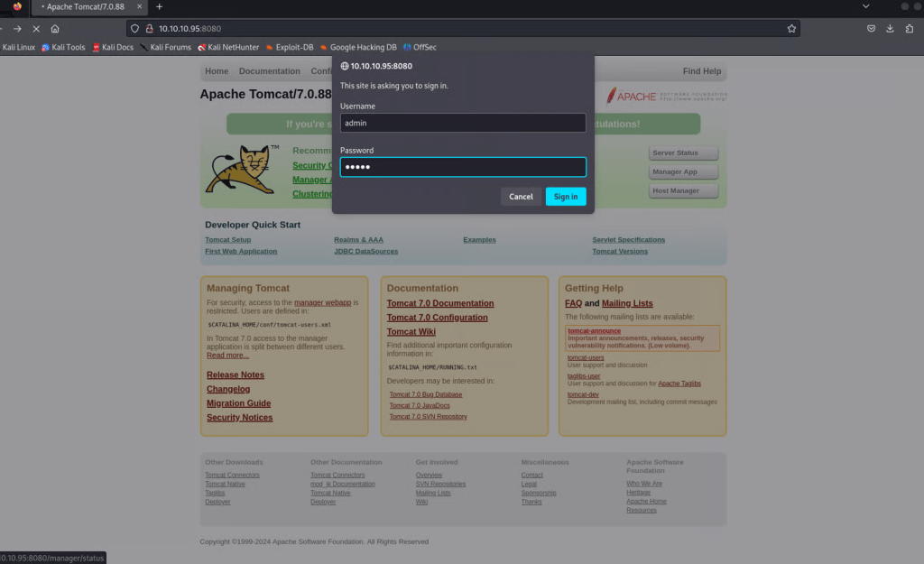Close the Apache Tomcat tab
924x564 pixels.
click(x=140, y=6)
